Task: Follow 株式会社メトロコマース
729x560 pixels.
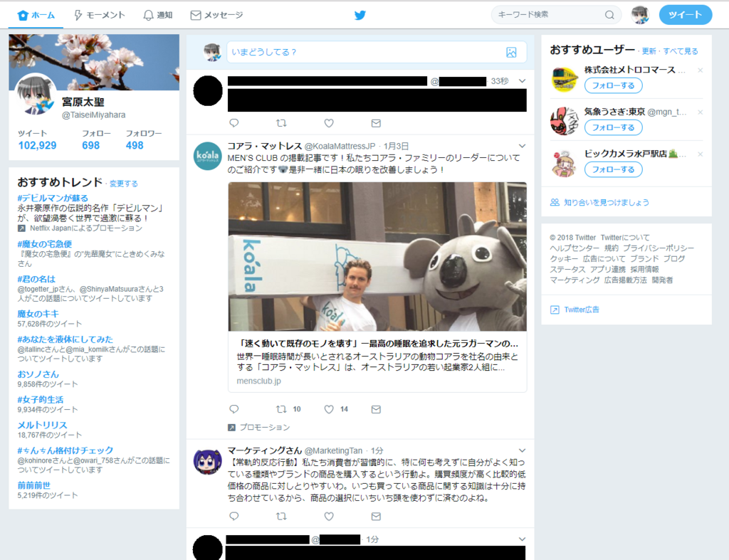Action: coord(613,85)
